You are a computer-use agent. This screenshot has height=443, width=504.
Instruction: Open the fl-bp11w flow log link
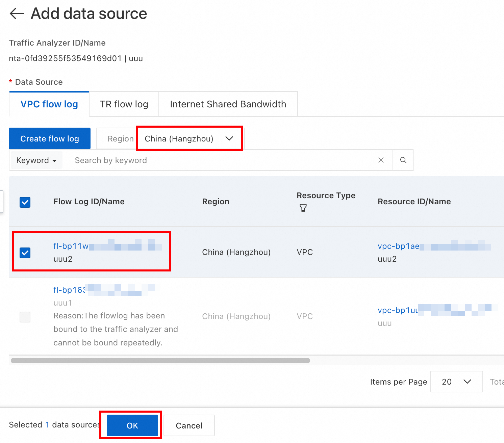tap(71, 246)
